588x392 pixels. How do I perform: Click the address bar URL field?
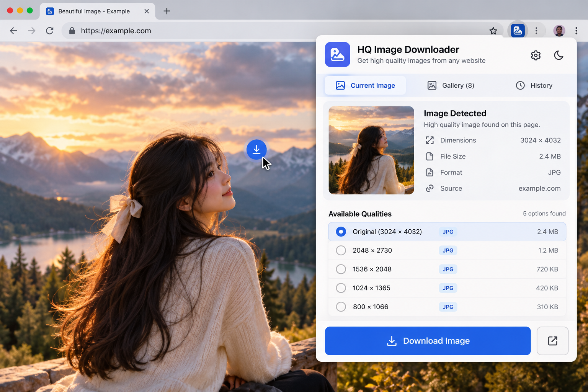pyautogui.click(x=283, y=31)
